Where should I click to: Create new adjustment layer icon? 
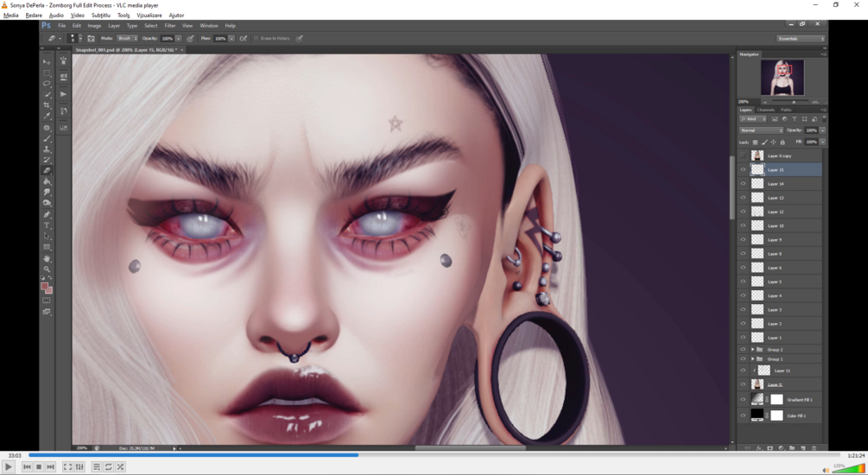click(781, 448)
